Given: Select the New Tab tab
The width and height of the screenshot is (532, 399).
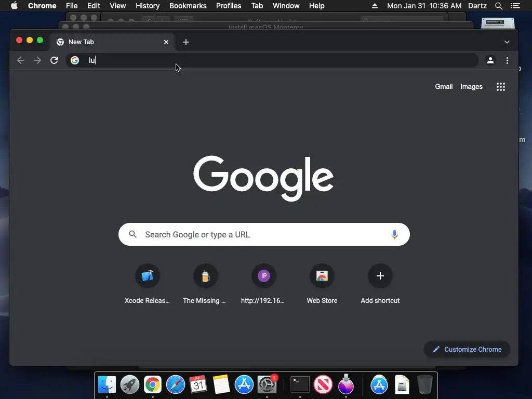Looking at the screenshot, I should 112,42.
